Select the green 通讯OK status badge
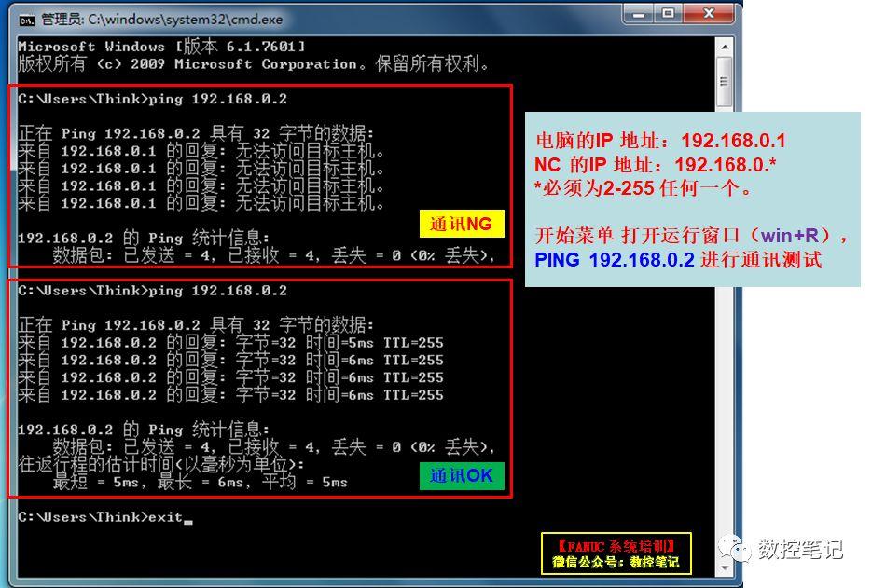Screen dimensions: 872x588 click(462, 475)
